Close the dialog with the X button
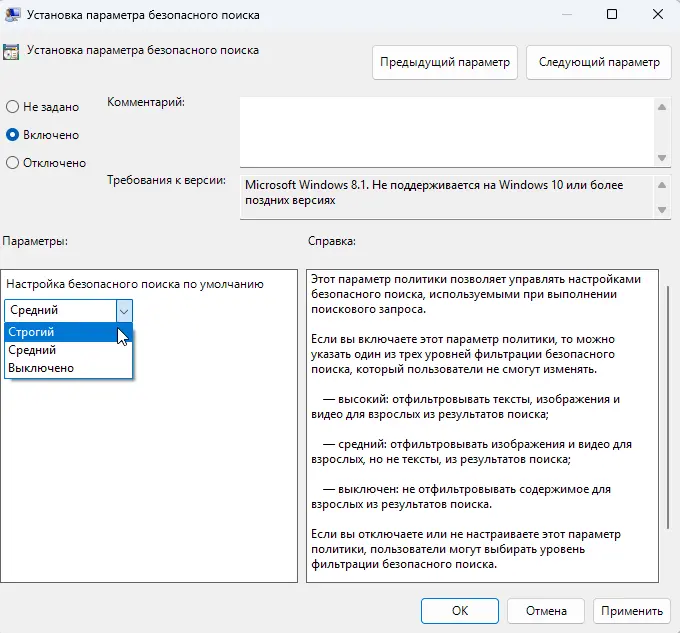This screenshot has height=633, width=680. coord(657,14)
